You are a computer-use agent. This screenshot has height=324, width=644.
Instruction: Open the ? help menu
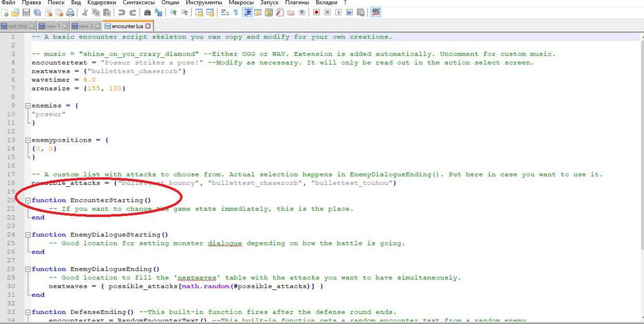point(345,3)
